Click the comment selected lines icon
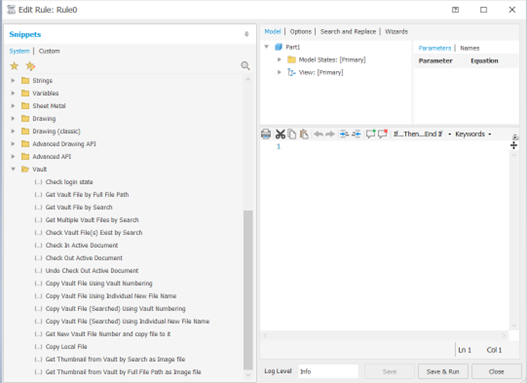This screenshot has width=527, height=383. click(370, 134)
